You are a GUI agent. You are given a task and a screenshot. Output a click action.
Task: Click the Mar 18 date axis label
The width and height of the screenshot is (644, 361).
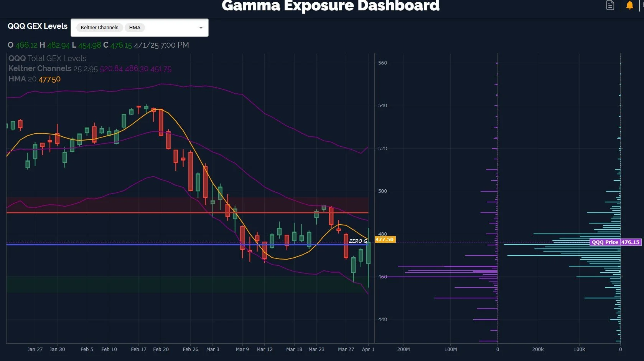coord(294,349)
